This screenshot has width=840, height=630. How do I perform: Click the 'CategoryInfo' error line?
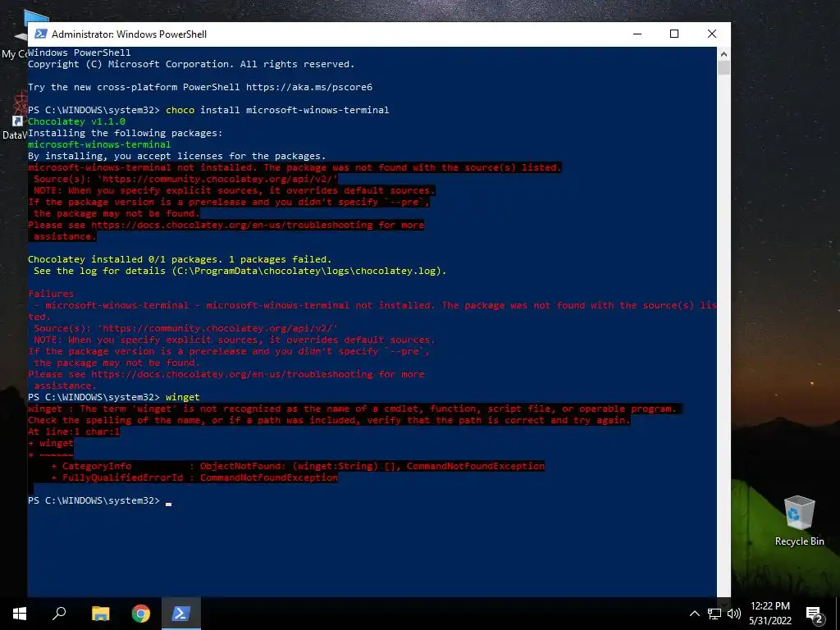298,466
